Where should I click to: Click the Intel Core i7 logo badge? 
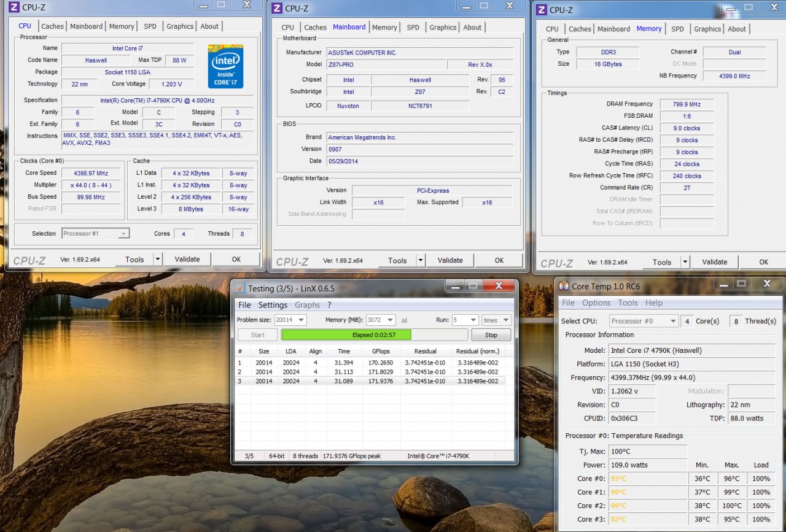(225, 66)
